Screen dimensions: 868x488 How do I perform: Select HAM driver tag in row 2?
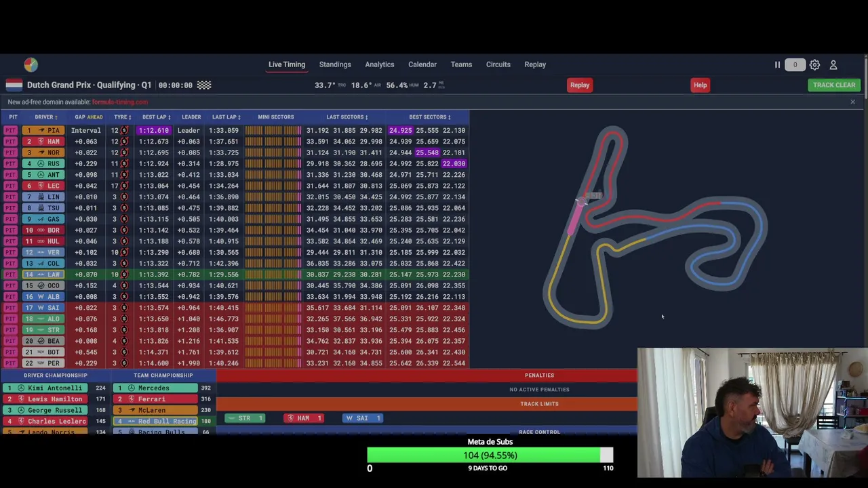click(x=44, y=142)
